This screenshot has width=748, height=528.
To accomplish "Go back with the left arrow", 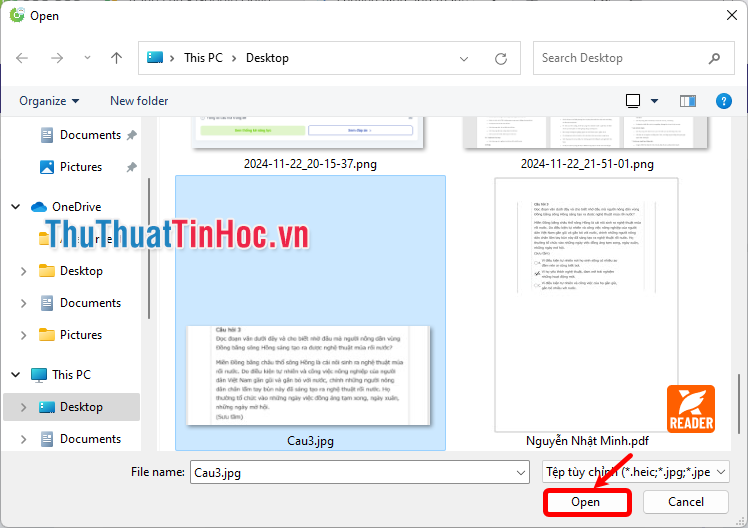I will coord(22,58).
